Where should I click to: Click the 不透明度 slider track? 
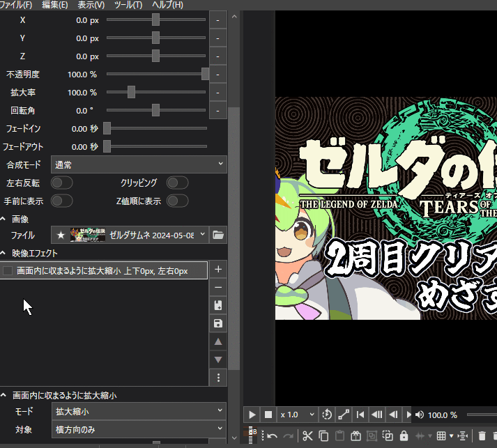(157, 74)
